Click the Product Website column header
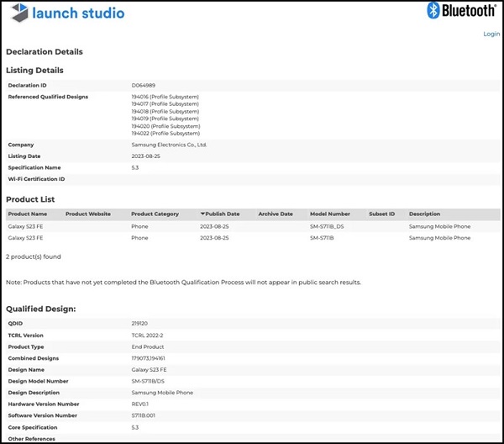The image size is (504, 444). click(88, 214)
